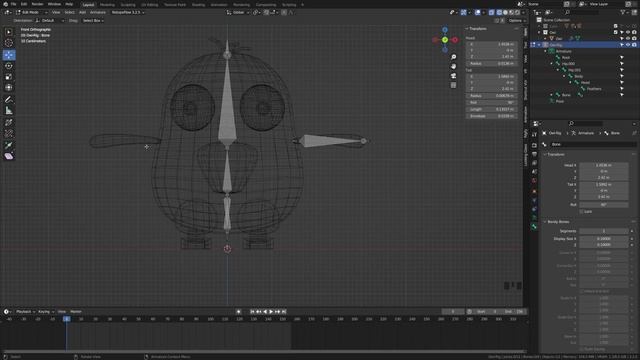Click the Roll value field in sidebar
Viewport: 640px width, 360px height.
point(491,102)
